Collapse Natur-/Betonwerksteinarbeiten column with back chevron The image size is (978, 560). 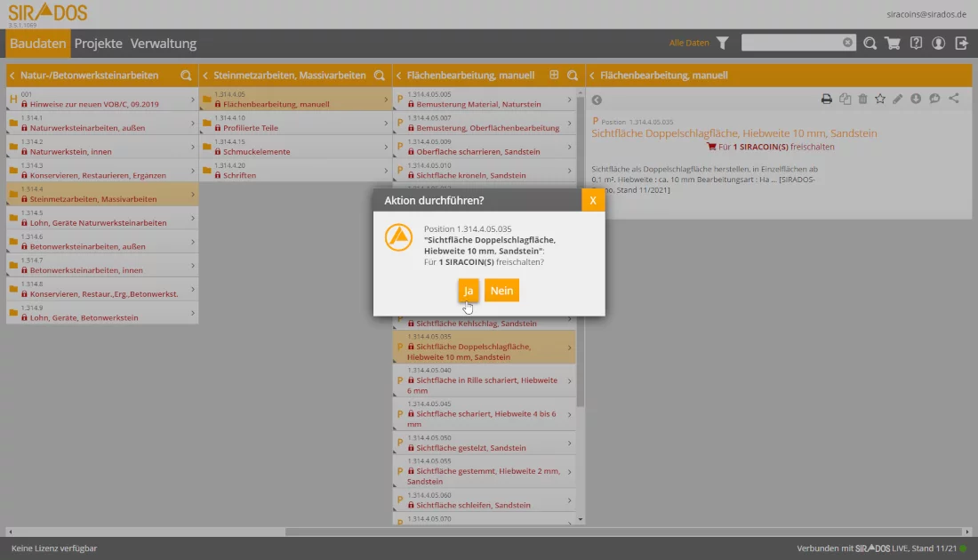click(12, 76)
